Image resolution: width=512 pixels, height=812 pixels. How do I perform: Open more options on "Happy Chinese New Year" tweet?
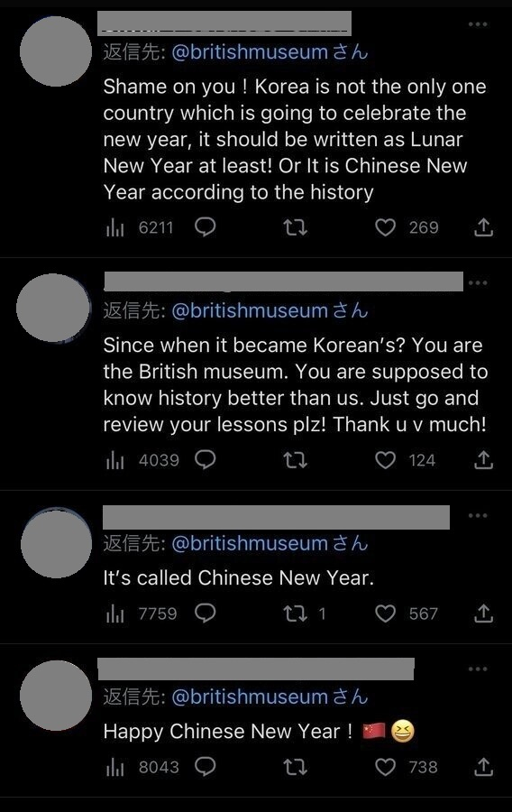478,669
